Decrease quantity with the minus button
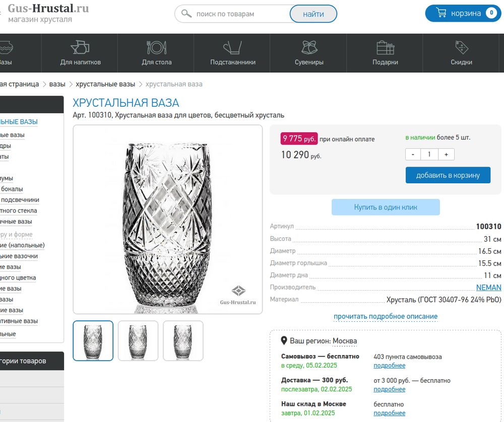Image resolution: width=504 pixels, height=422 pixels. pyautogui.click(x=413, y=154)
